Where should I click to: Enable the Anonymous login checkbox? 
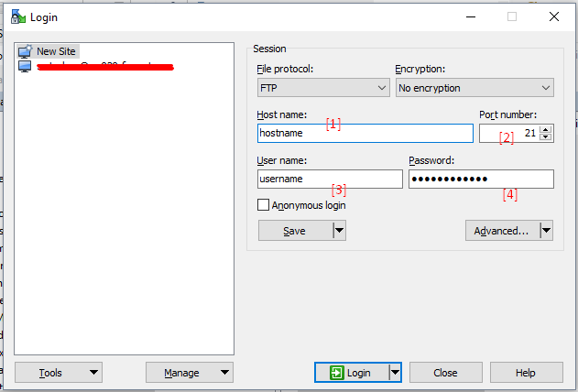tap(263, 205)
